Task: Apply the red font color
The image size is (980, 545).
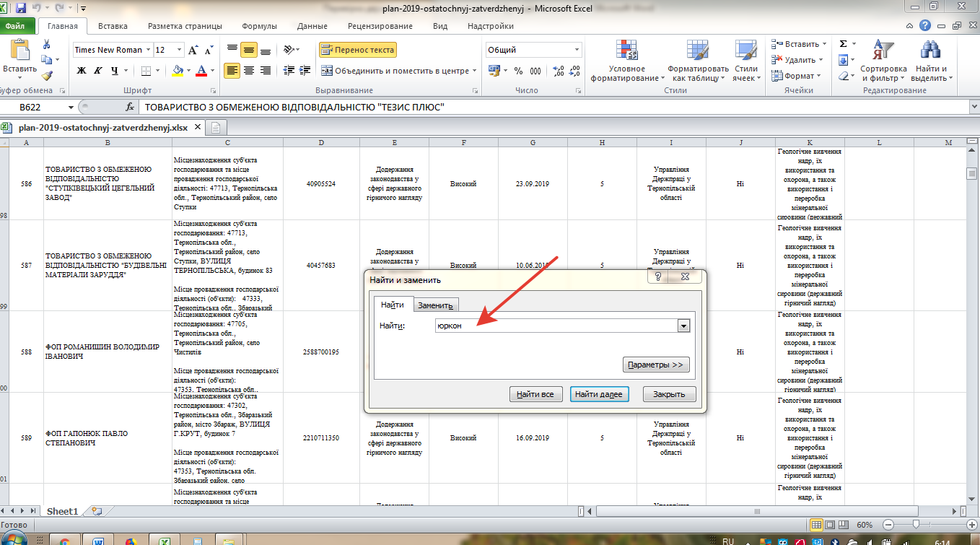Action: coord(201,71)
